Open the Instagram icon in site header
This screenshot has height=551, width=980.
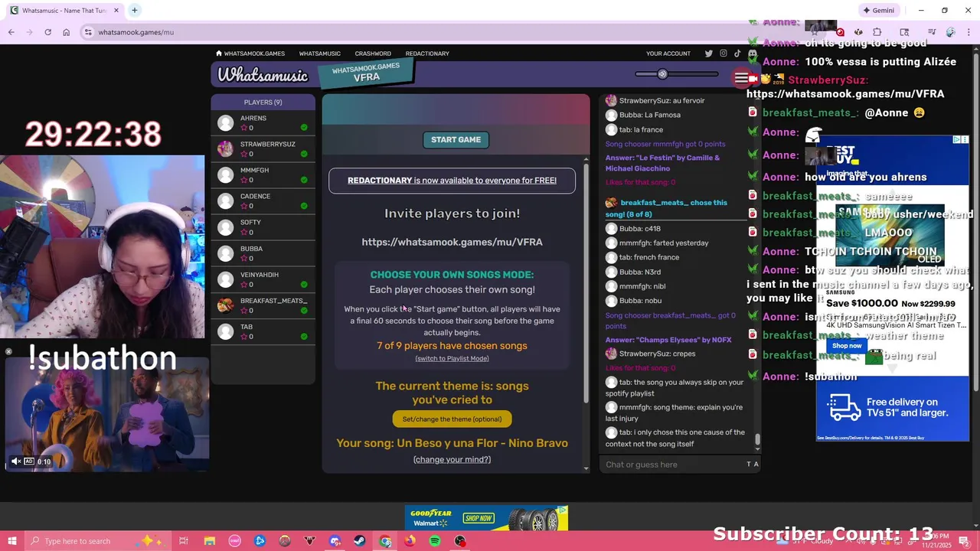723,54
